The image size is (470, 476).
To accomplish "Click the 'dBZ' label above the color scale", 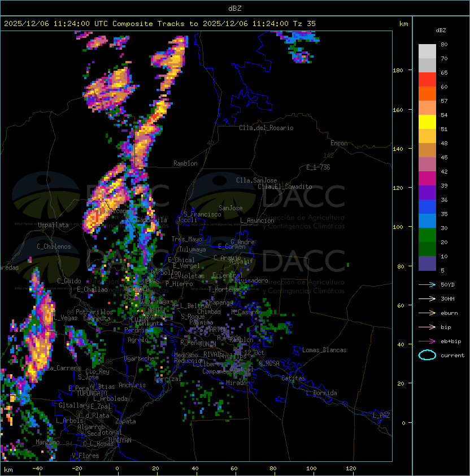I will click(441, 31).
